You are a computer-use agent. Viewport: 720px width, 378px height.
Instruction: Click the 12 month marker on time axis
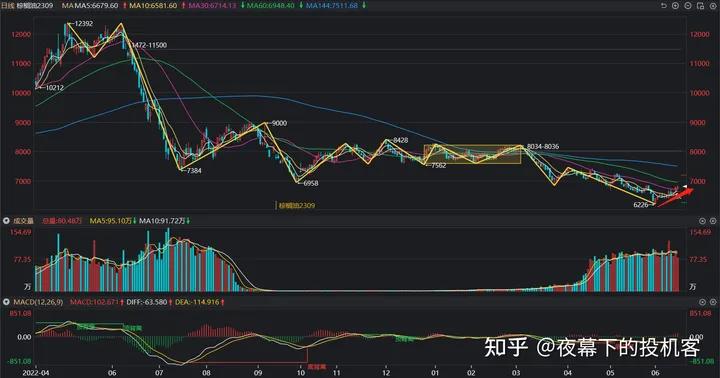[386, 372]
